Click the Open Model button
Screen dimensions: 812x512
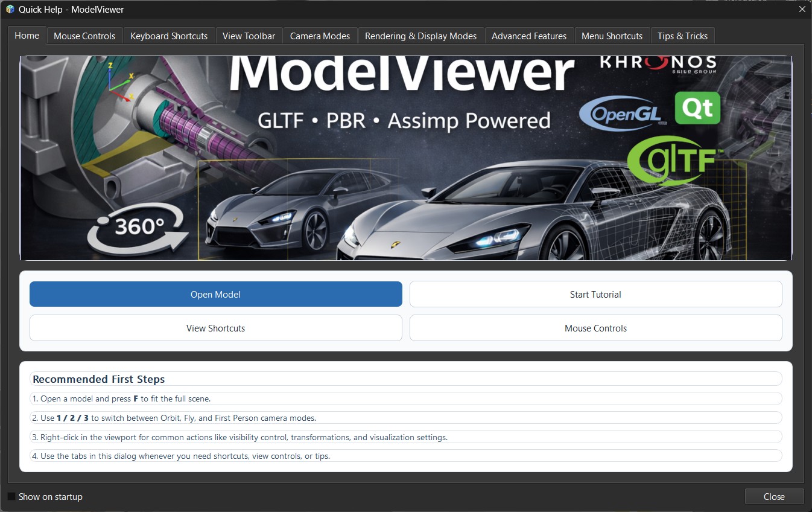click(x=216, y=294)
